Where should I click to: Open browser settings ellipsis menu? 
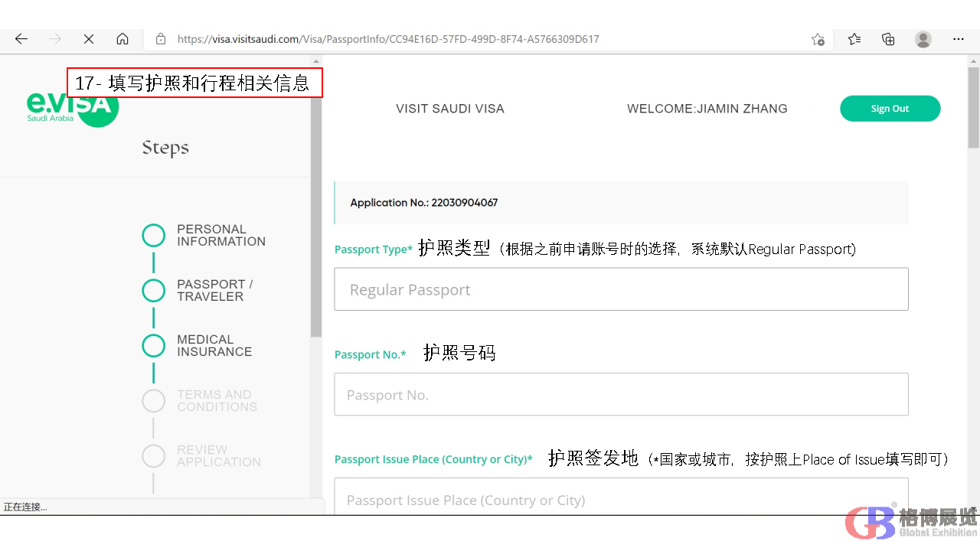point(959,39)
